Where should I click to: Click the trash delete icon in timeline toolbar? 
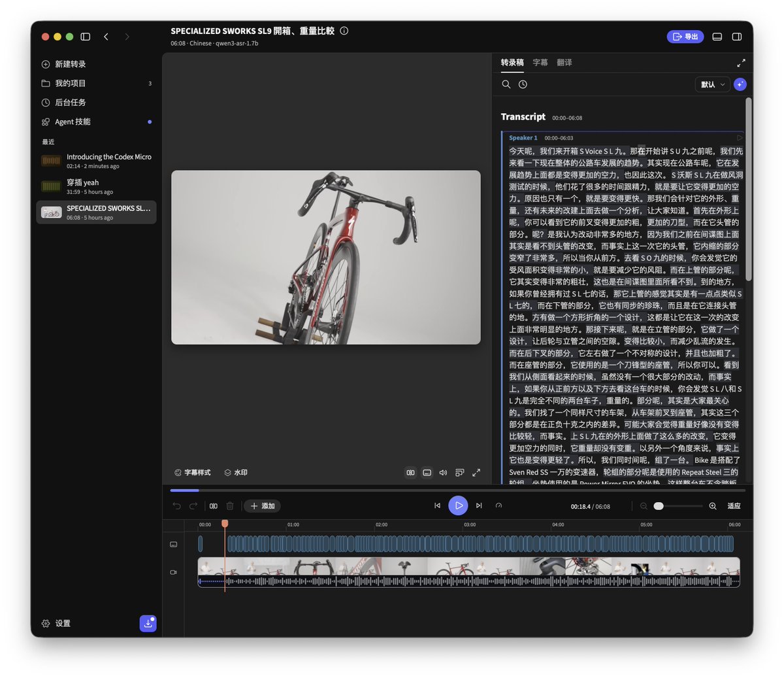click(x=230, y=506)
